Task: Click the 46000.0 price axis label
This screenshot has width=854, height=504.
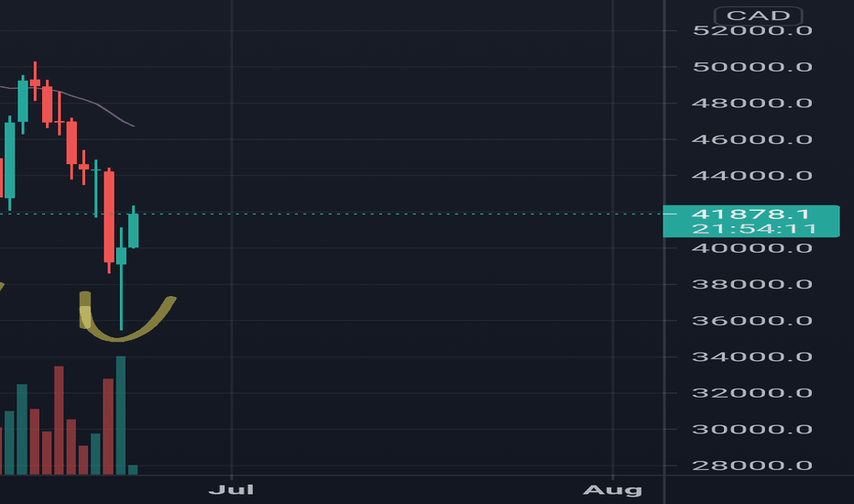Action: point(752,139)
